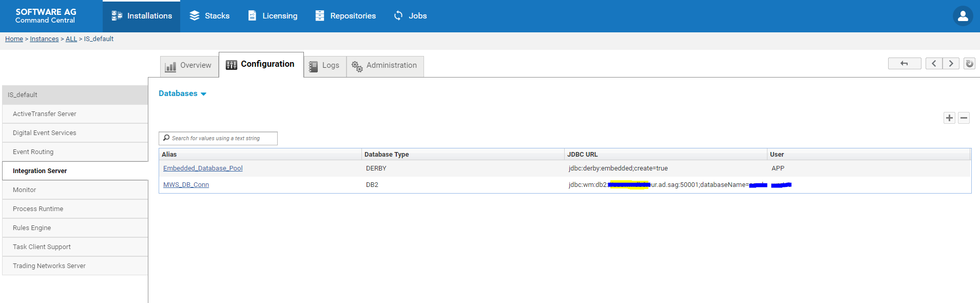Screen dimensions: 980x303
Task: Click the minus icon to remove database
Action: click(x=964, y=118)
